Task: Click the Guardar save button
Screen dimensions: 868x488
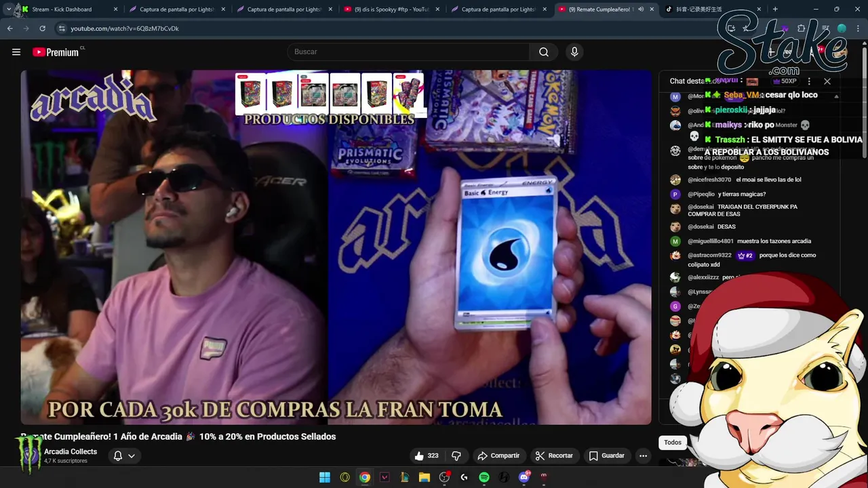Action: pos(606,455)
